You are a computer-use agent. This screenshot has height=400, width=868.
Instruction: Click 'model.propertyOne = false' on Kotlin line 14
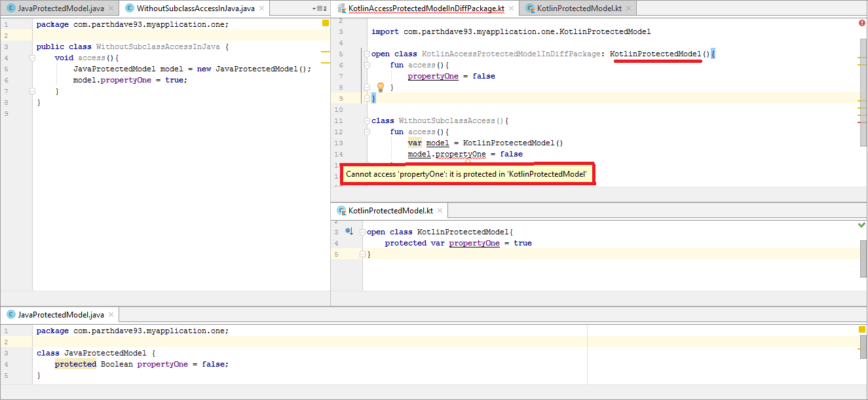465,154
